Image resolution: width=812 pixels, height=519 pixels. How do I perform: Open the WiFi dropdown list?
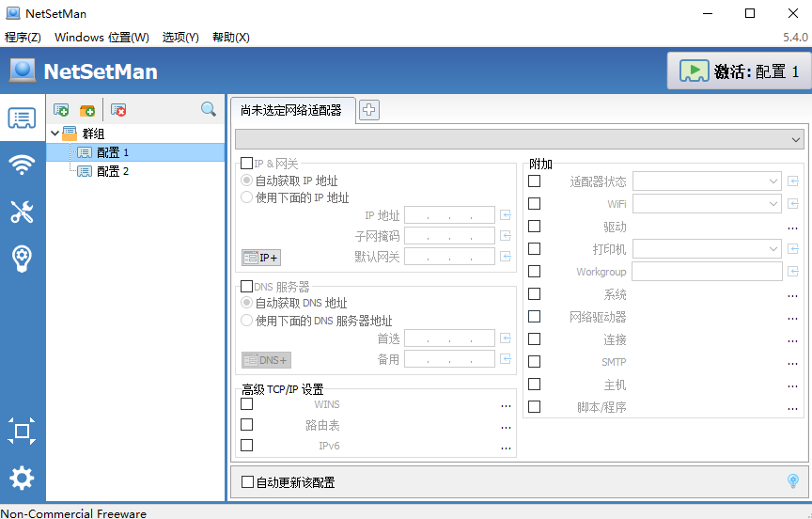click(707, 204)
